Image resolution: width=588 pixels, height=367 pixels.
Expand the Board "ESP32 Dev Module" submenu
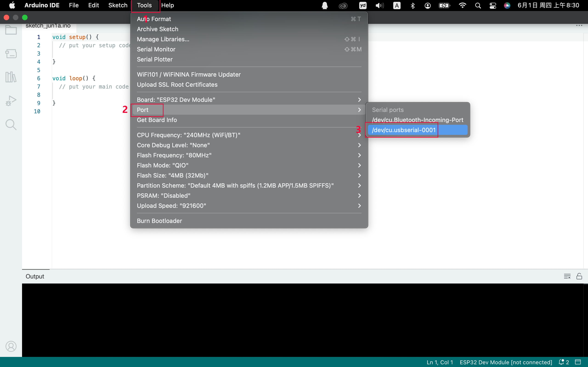click(x=249, y=100)
